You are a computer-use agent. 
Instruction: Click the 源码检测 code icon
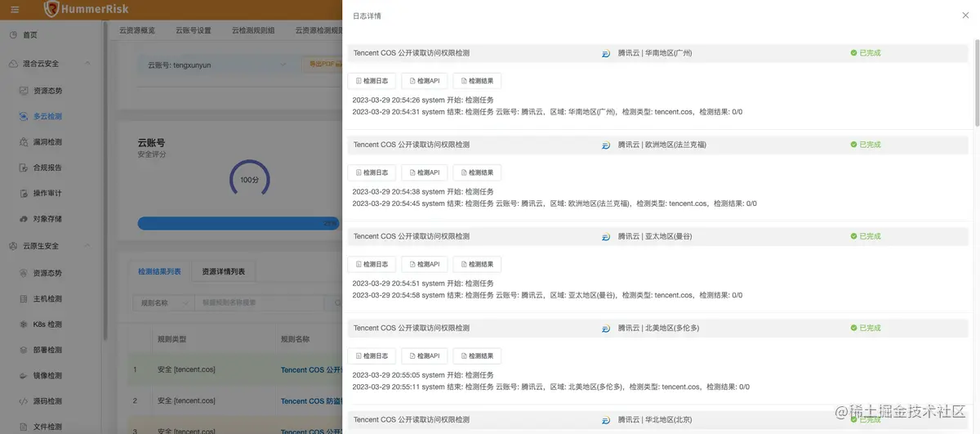click(x=24, y=401)
